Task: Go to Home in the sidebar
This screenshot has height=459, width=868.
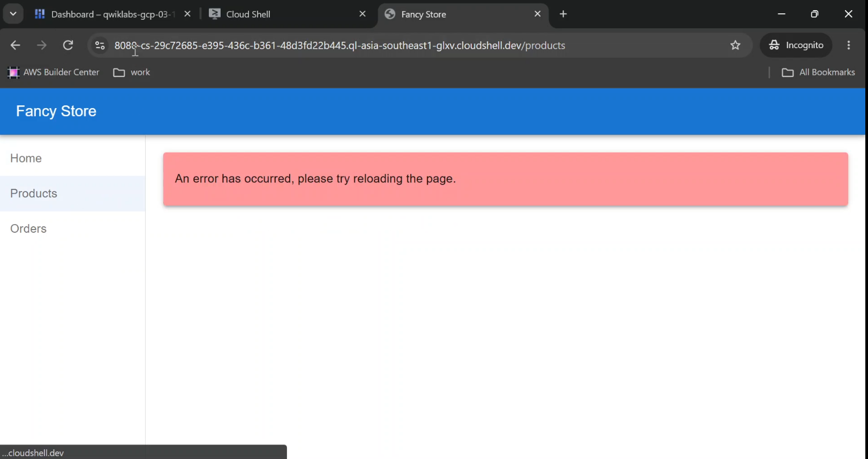Action: click(x=72, y=158)
